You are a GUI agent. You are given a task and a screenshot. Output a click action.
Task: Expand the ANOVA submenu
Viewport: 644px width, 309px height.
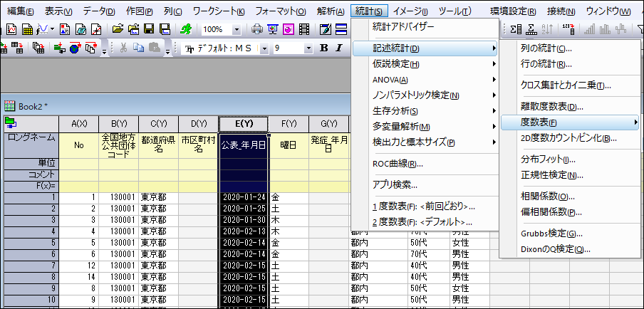pos(425,80)
